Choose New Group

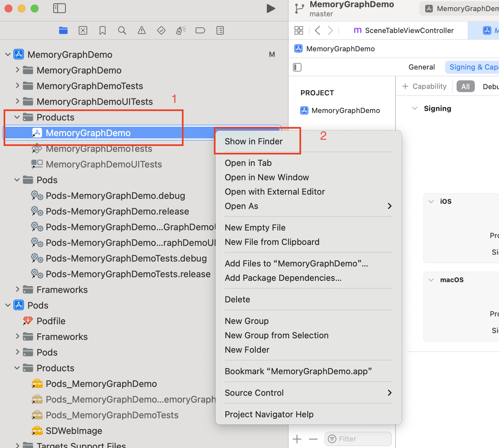(x=247, y=321)
